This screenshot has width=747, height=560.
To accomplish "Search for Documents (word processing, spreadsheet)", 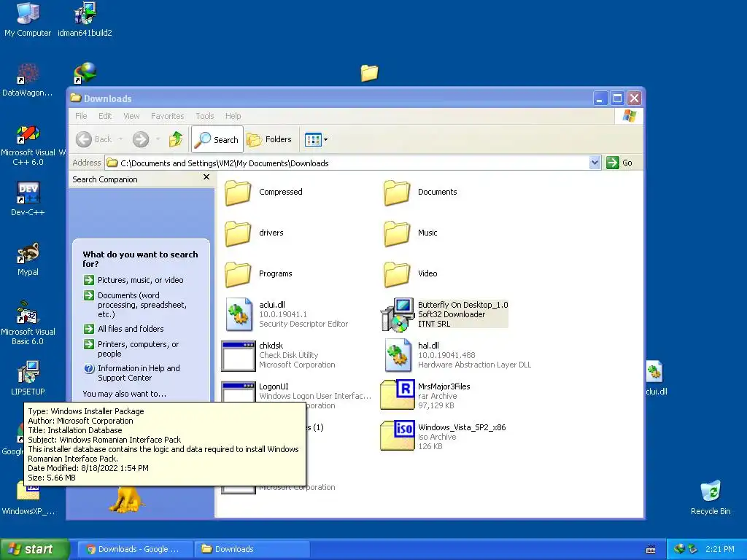I will 136,304.
